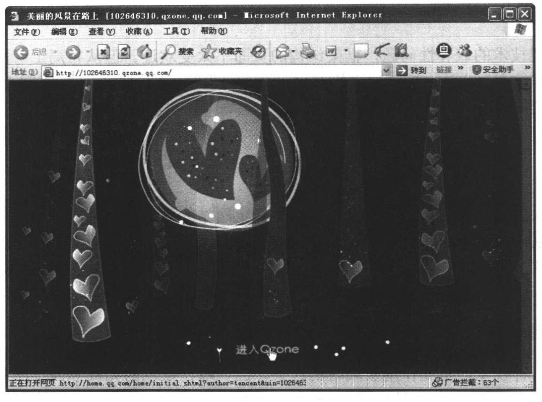Open the 文件 (File) menu
This screenshot has width=542, height=402.
tap(27, 32)
